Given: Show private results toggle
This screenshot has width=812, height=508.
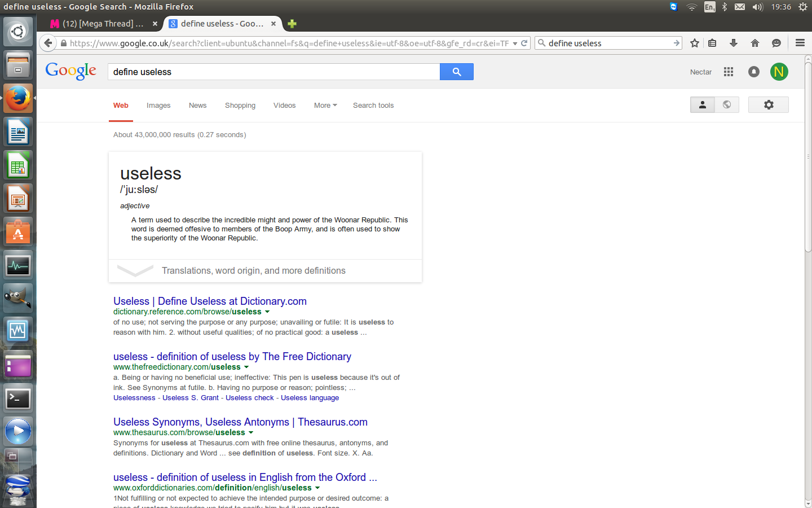Looking at the screenshot, I should 703,105.
